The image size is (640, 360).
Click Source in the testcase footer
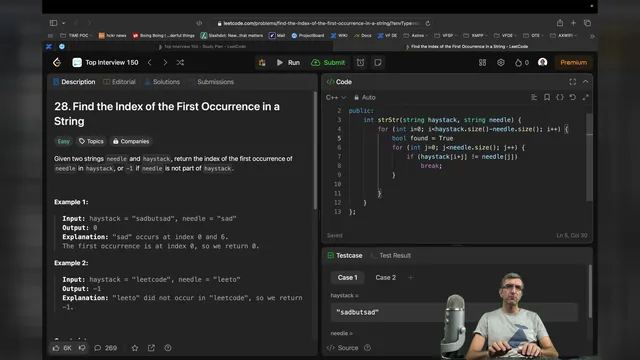pos(343,348)
